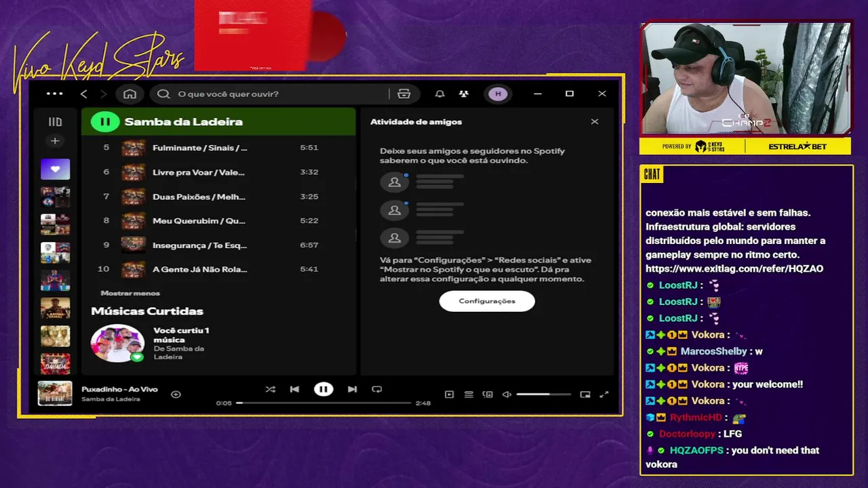Image resolution: width=868 pixels, height=488 pixels.
Task: Collapse the track list with 'Mostrar menos'
Action: coord(130,293)
